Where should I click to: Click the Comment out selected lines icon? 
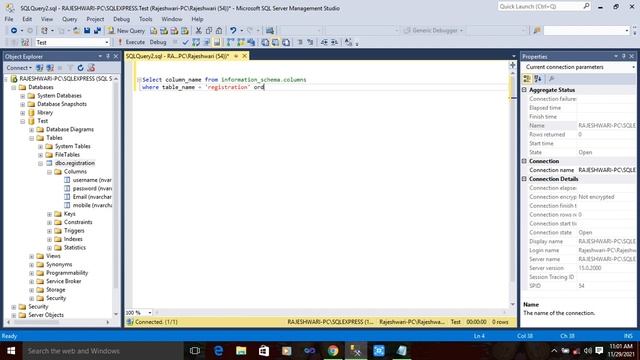click(300, 42)
